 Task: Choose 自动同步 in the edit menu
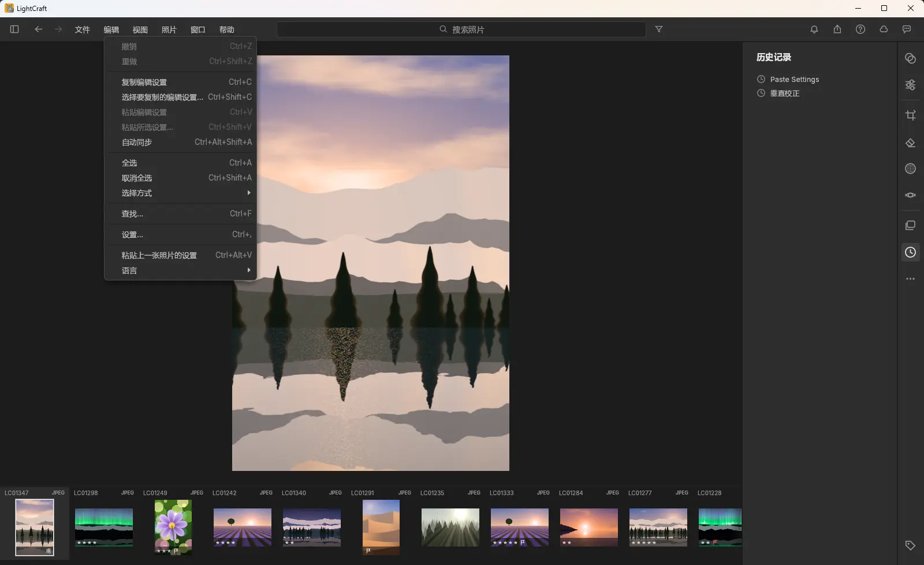(x=181, y=142)
